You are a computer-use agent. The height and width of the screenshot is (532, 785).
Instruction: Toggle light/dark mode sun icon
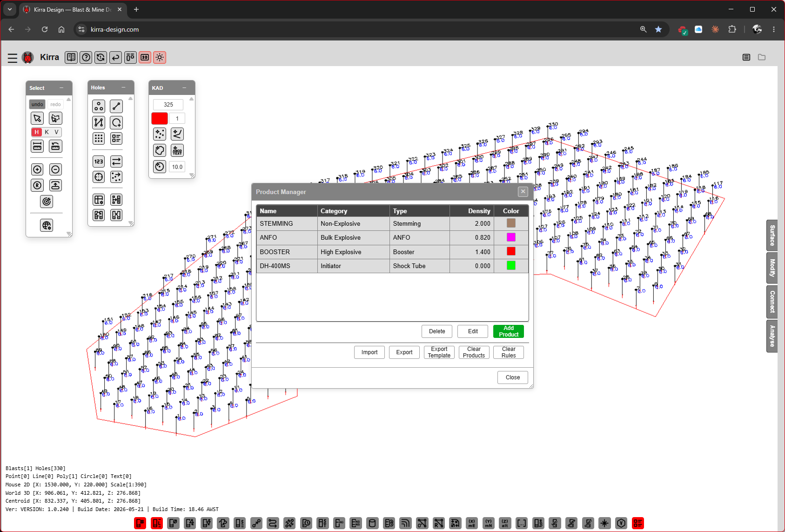160,57
